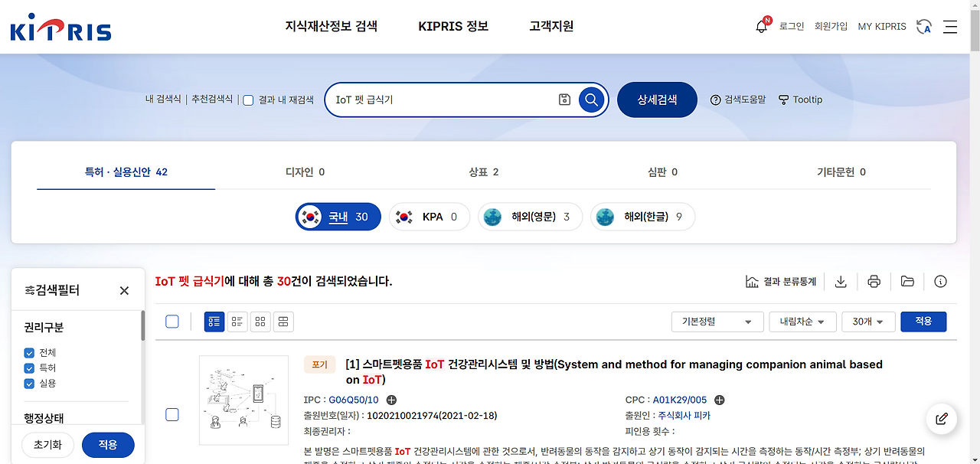Screen dimensions: 980x464
Task: View the results info icon
Action: [x=941, y=281]
